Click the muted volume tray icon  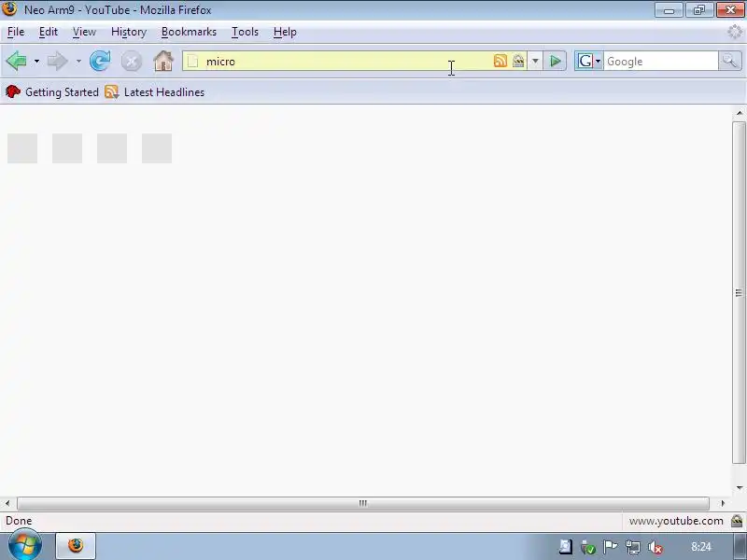[x=655, y=547]
